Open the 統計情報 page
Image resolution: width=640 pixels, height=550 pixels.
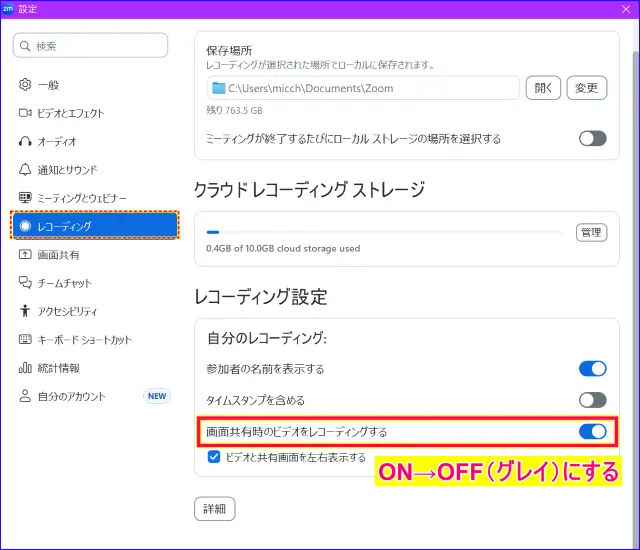[x=94, y=367]
